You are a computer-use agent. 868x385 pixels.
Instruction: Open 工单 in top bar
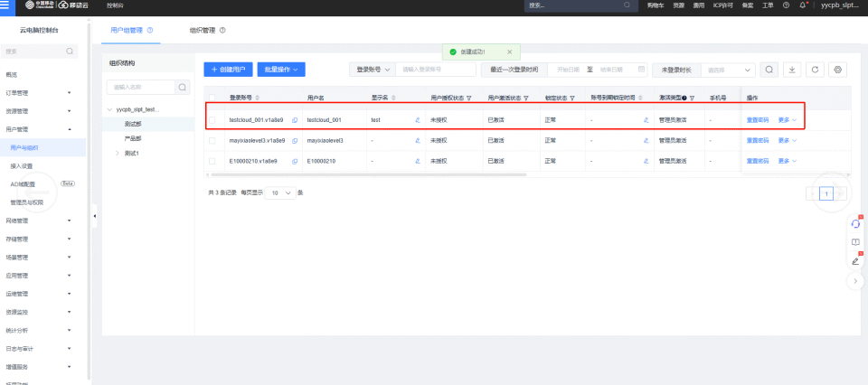coord(768,5)
